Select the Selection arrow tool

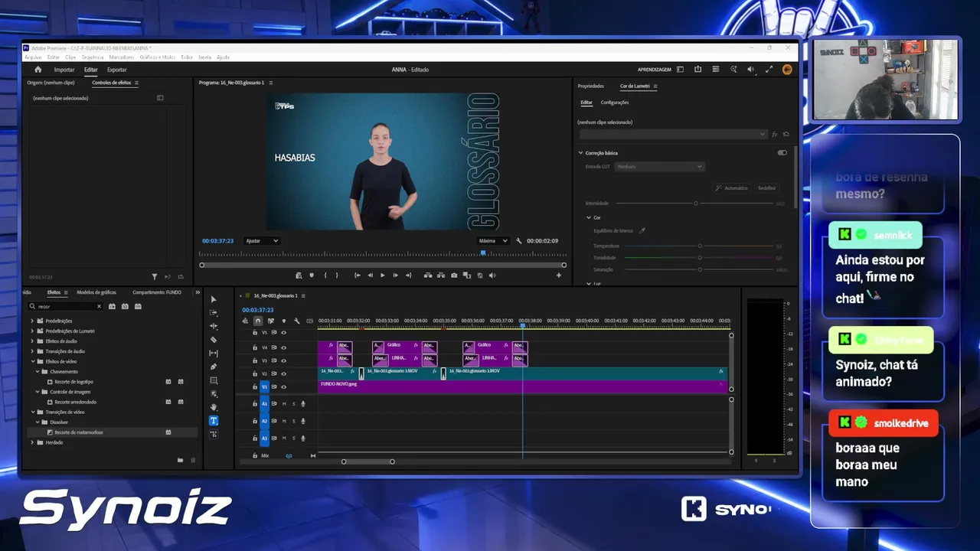tap(214, 299)
